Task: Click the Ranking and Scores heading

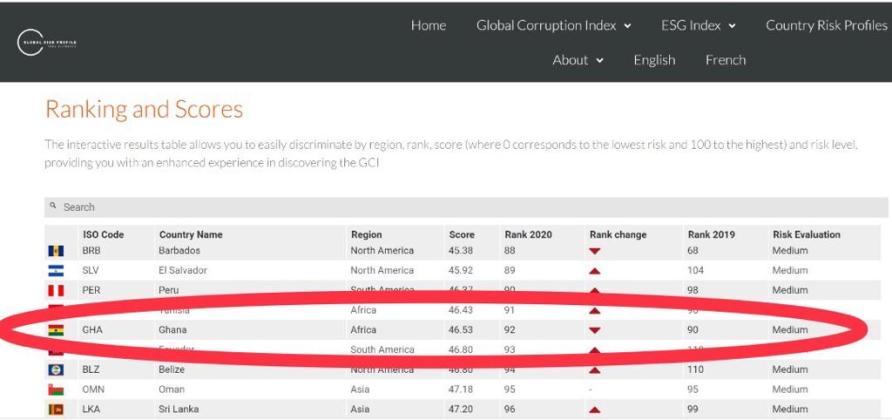Action: [144, 109]
